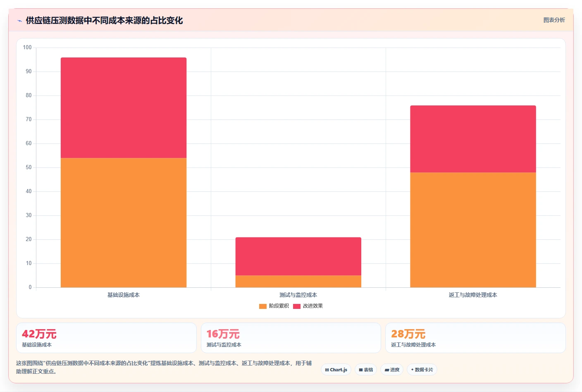Select the Chart.js tag chip

click(336, 370)
